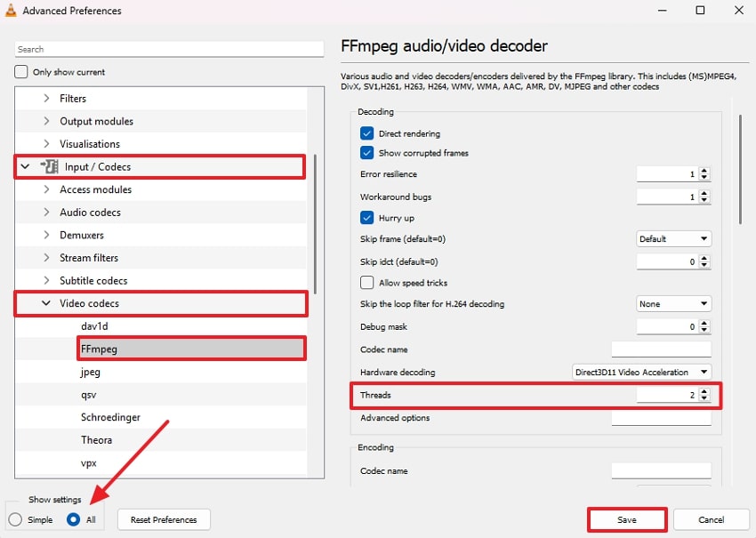Image resolution: width=756 pixels, height=538 pixels.
Task: Click the category tree vertical scrollbar
Action: (x=316, y=224)
